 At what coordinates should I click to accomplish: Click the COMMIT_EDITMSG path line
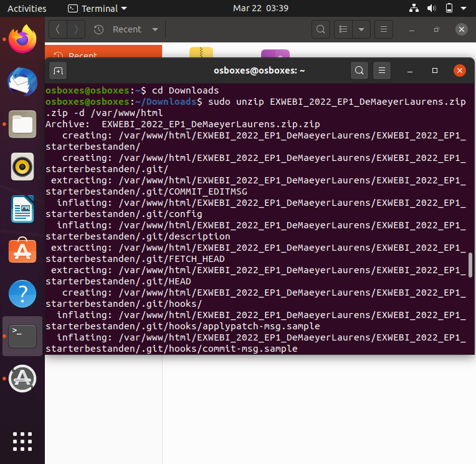(x=146, y=191)
